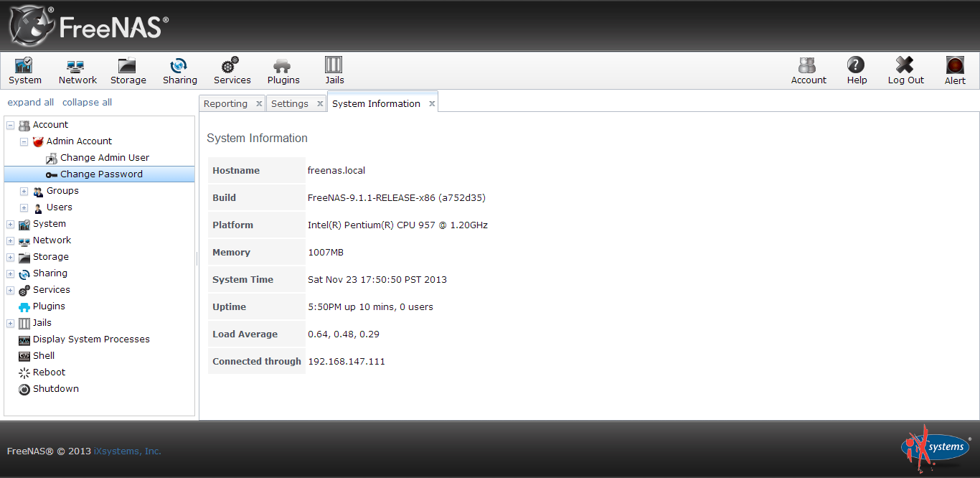
Task: Open the Network toolbar icon
Action: coord(77,71)
